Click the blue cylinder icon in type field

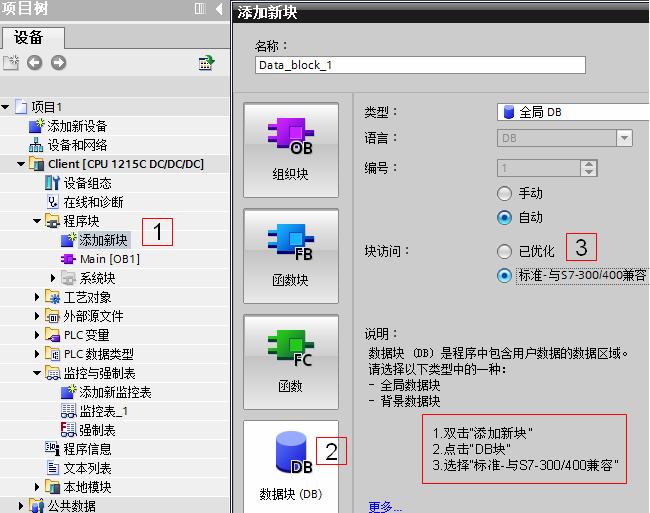click(x=508, y=112)
